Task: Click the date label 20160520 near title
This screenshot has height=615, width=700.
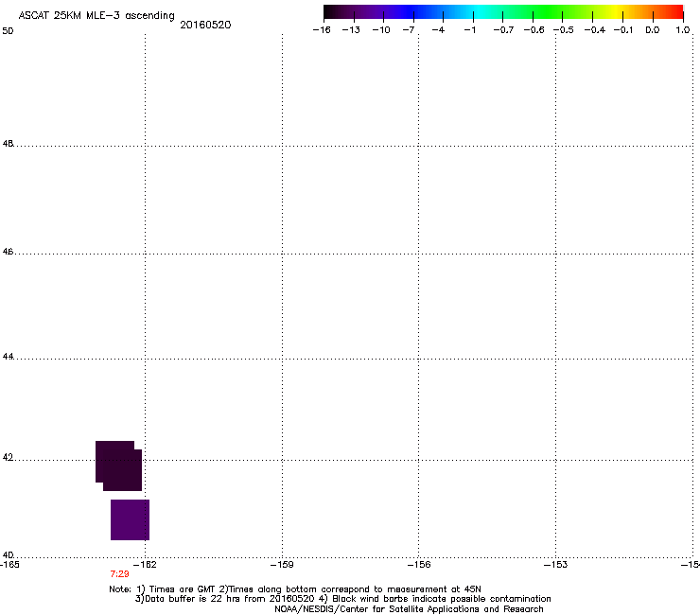Action: (205, 25)
